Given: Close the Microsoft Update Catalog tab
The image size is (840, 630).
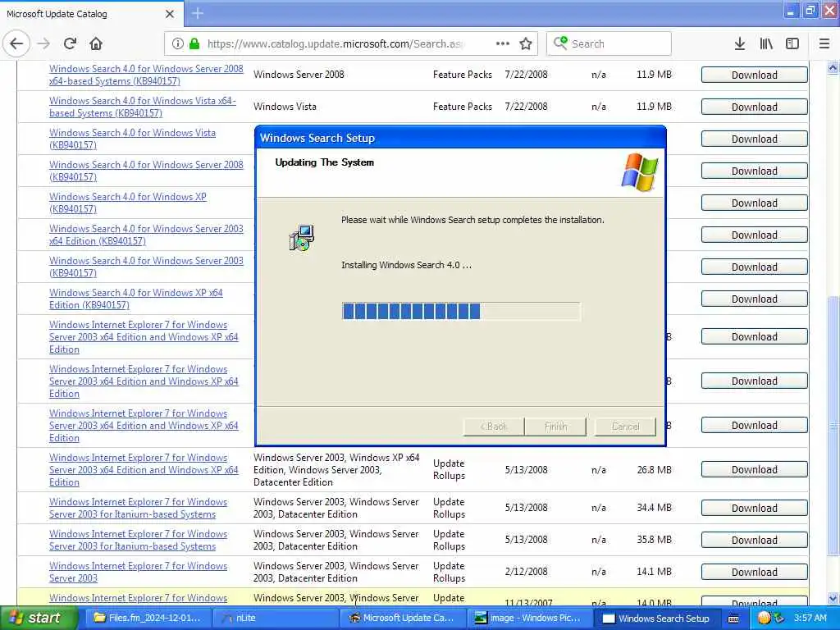Looking at the screenshot, I should (x=170, y=14).
